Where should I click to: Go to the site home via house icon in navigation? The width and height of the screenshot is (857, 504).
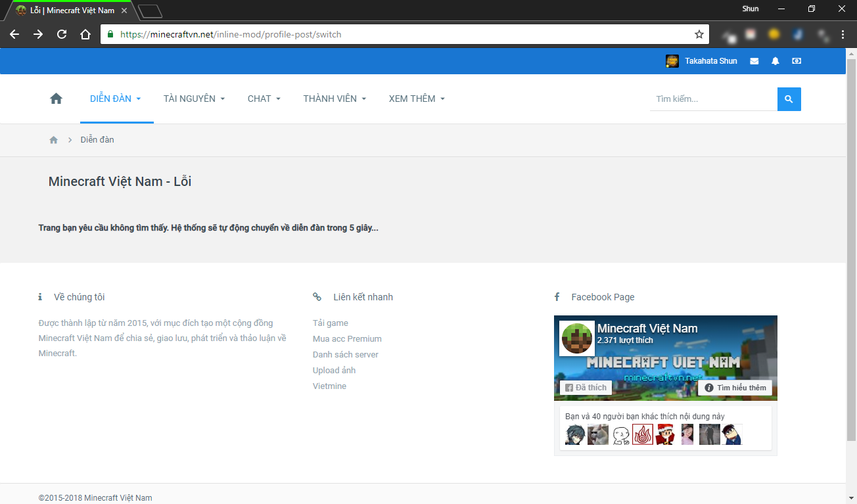click(x=56, y=99)
